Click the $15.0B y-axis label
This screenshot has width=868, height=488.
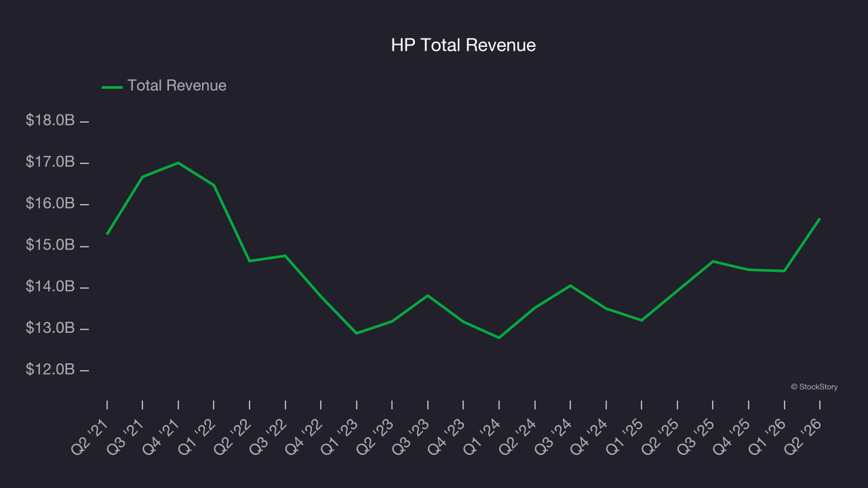click(x=50, y=245)
